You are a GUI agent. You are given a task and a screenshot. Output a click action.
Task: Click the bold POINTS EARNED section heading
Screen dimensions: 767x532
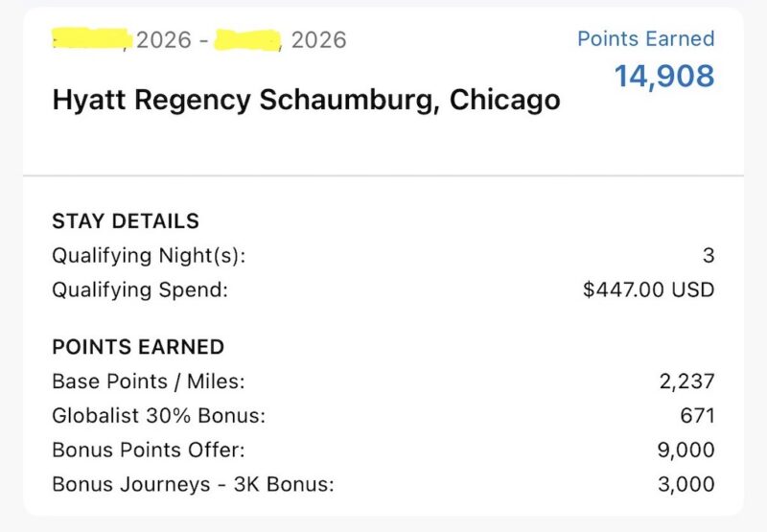(138, 347)
